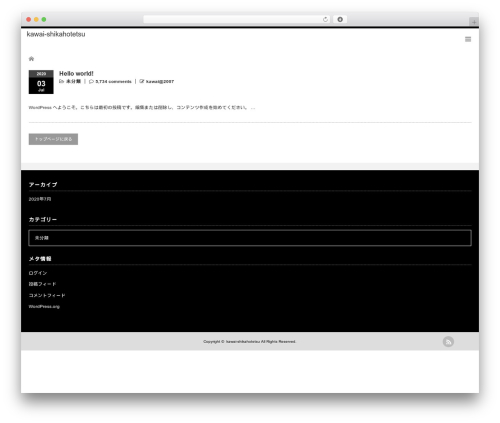Click the ログイン link
This screenshot has width=500, height=423.
[x=38, y=273]
